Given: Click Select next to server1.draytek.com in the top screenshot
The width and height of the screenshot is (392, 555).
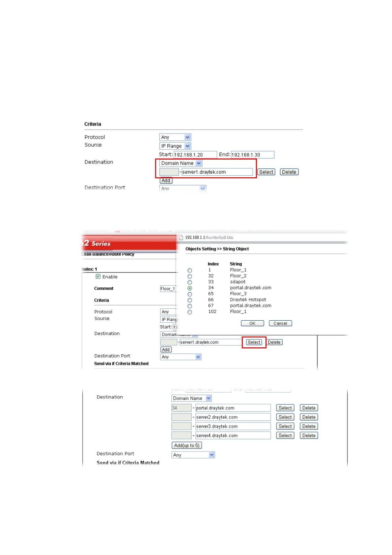Looking at the screenshot, I should coord(266,172).
